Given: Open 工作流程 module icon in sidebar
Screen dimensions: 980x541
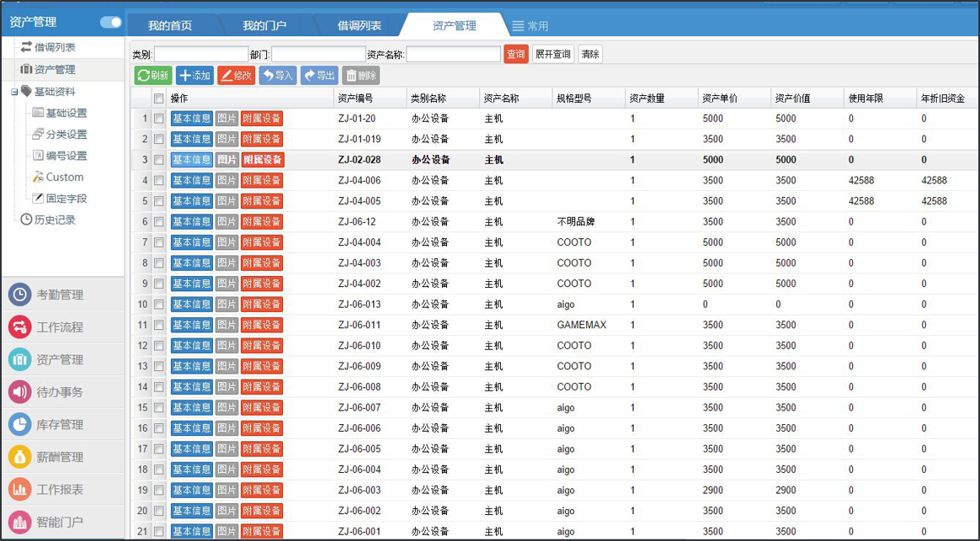Looking at the screenshot, I should tap(20, 327).
